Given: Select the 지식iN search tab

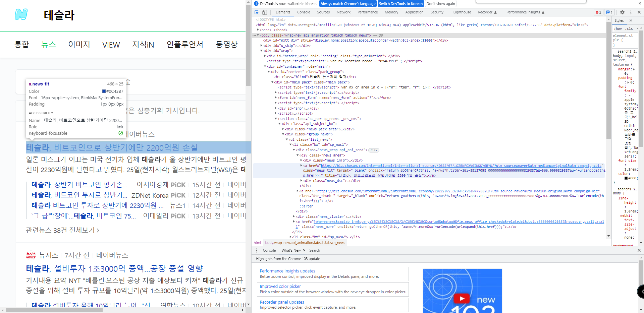Looking at the screenshot, I should [x=143, y=45].
